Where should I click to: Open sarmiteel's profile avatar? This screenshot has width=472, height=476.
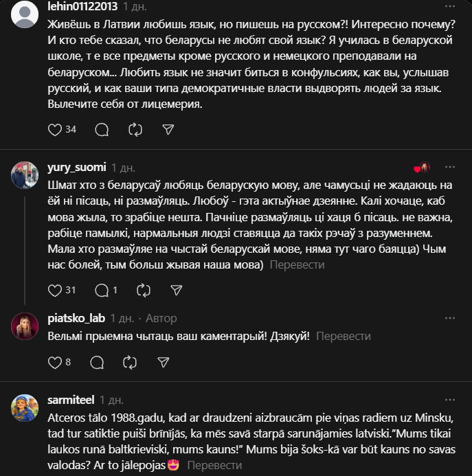coord(25,409)
